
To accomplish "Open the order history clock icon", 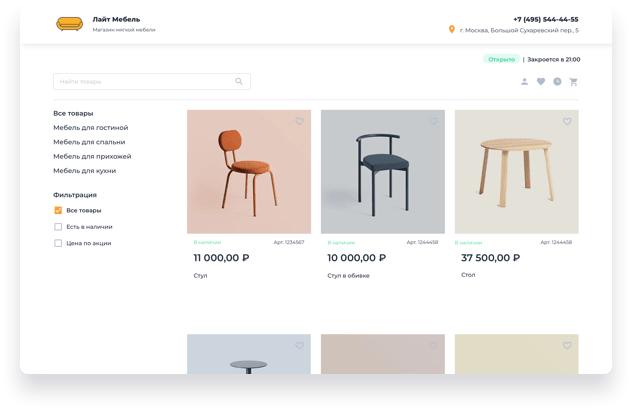I will (557, 82).
